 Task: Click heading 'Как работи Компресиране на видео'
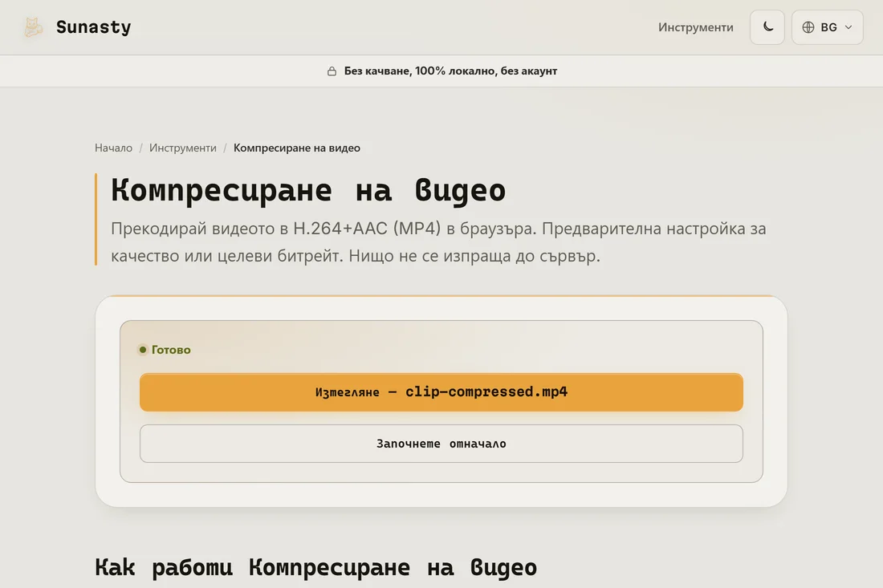[316, 567]
